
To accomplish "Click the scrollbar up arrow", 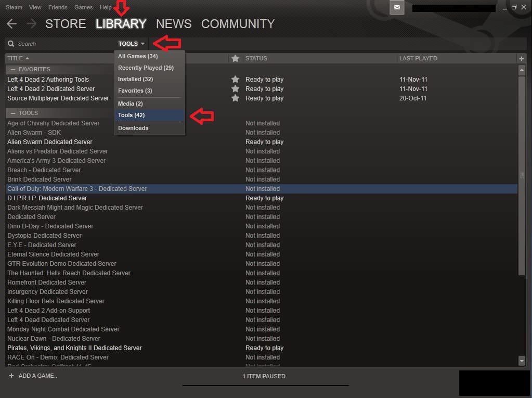I will [x=522, y=70].
